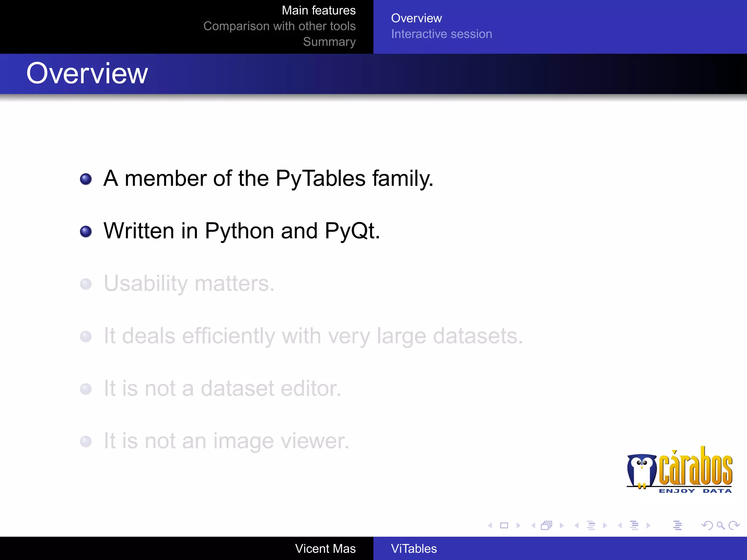Click 'A member of the PyTables family.'

268,179
